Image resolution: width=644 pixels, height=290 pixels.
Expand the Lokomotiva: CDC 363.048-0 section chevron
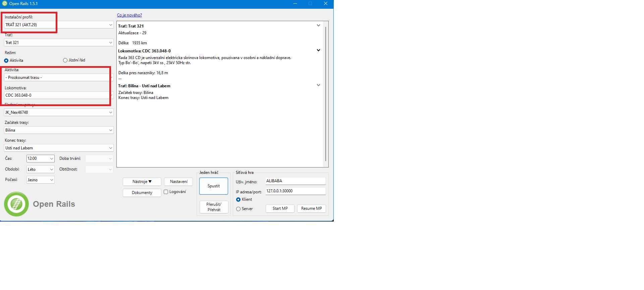tap(318, 50)
